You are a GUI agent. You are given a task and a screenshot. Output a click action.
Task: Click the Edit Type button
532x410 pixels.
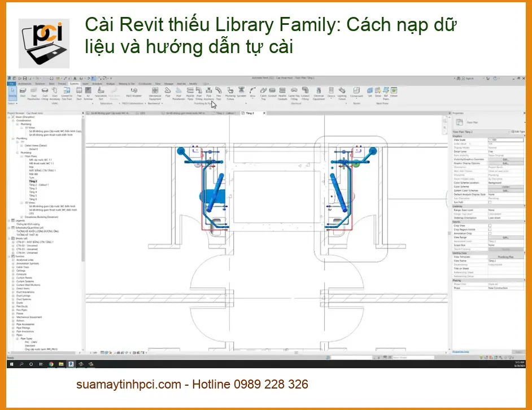click(x=518, y=132)
